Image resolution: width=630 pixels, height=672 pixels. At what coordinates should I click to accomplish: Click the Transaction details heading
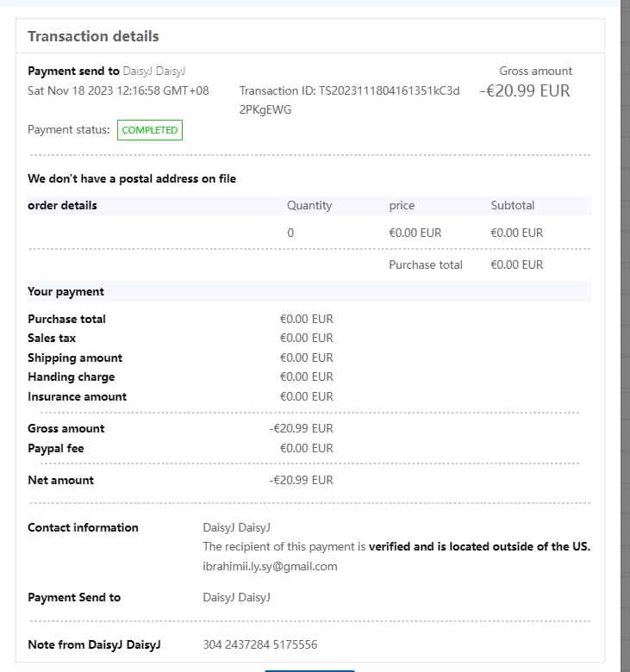point(93,36)
